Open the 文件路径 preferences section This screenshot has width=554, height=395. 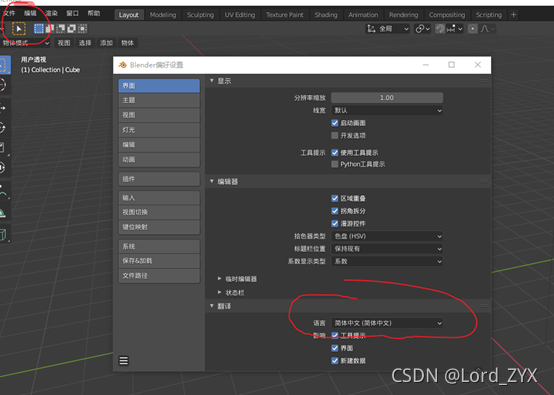coord(159,276)
